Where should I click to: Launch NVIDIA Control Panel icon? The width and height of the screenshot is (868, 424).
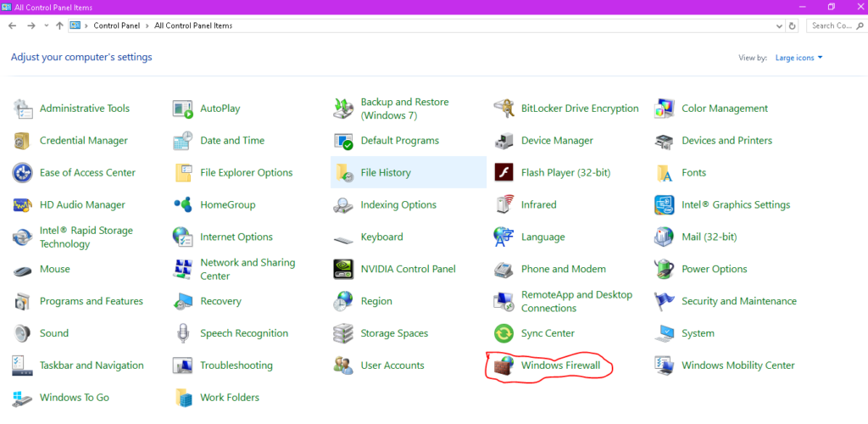tap(343, 269)
